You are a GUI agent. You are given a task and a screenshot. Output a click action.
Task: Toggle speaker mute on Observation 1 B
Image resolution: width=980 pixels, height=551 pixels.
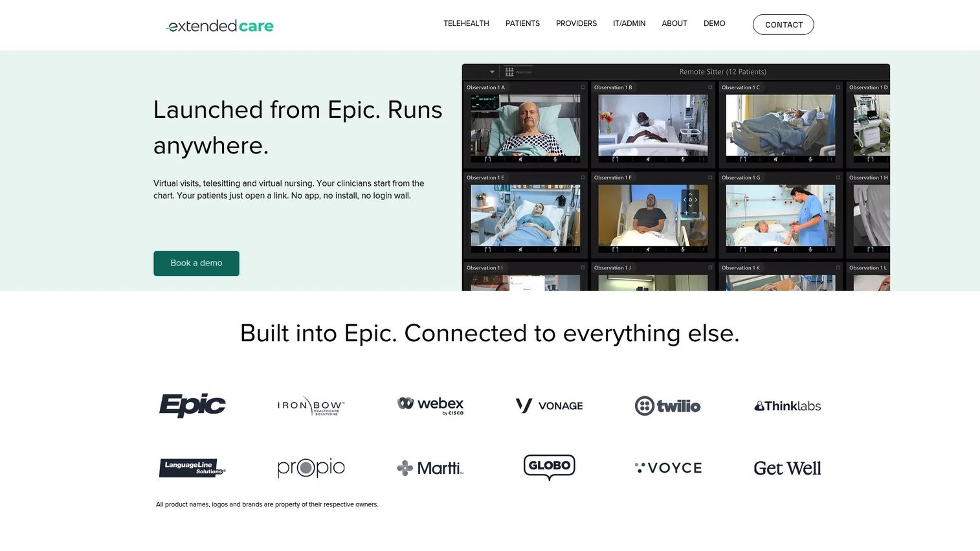(x=648, y=159)
